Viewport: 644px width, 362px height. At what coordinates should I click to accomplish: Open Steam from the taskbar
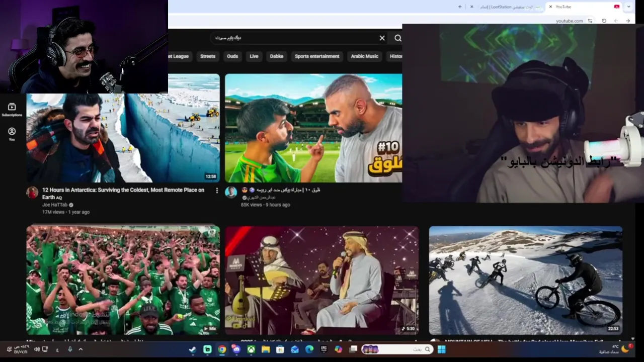[193, 349]
